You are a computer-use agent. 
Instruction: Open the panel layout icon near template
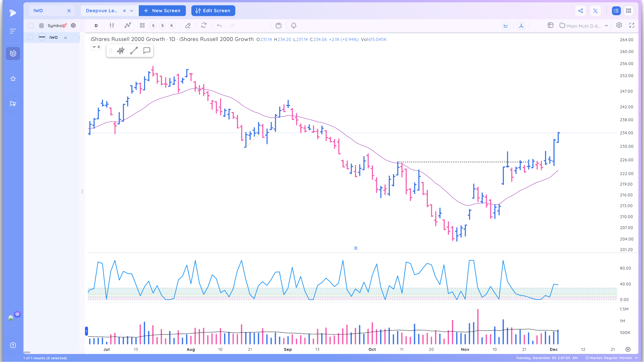(550, 25)
